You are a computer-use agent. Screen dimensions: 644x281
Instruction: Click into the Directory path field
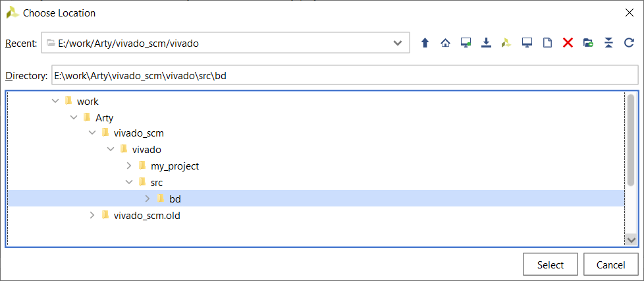(344, 76)
